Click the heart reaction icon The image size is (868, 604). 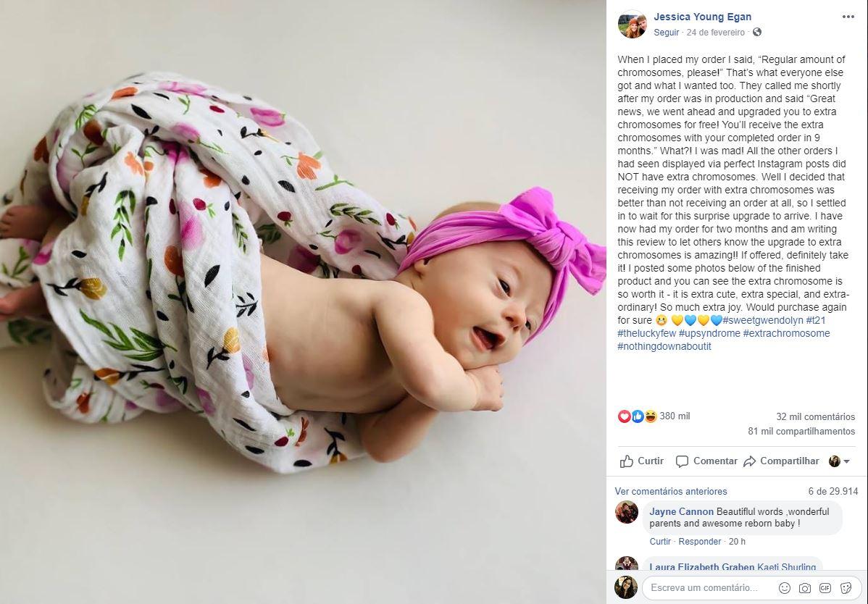pyautogui.click(x=624, y=416)
